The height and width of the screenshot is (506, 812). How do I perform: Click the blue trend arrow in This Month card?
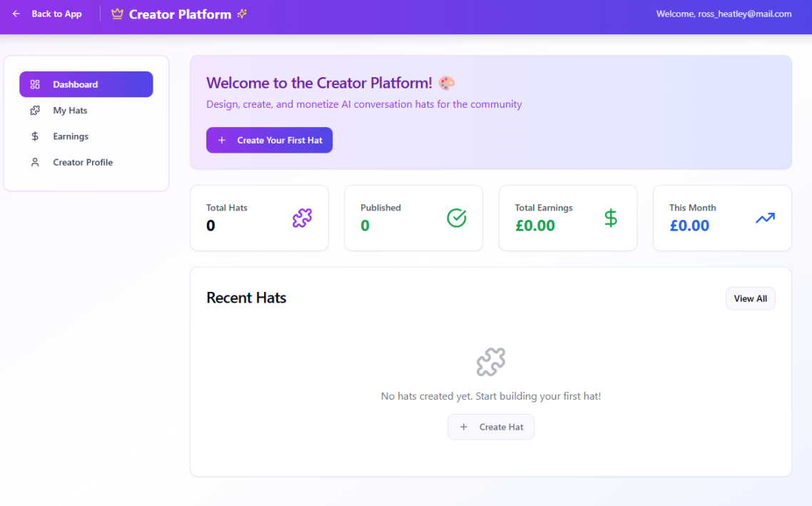coord(766,218)
